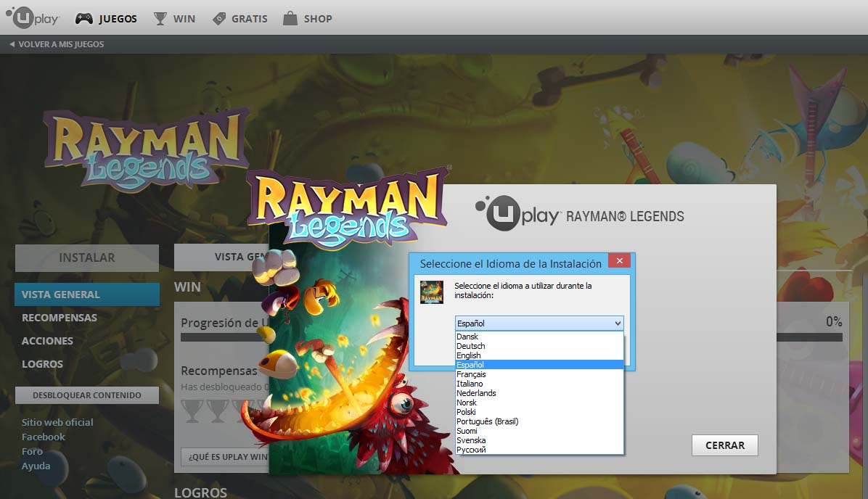Image resolution: width=868 pixels, height=499 pixels.
Task: Choose Dansk from language list
Action: [x=539, y=337]
